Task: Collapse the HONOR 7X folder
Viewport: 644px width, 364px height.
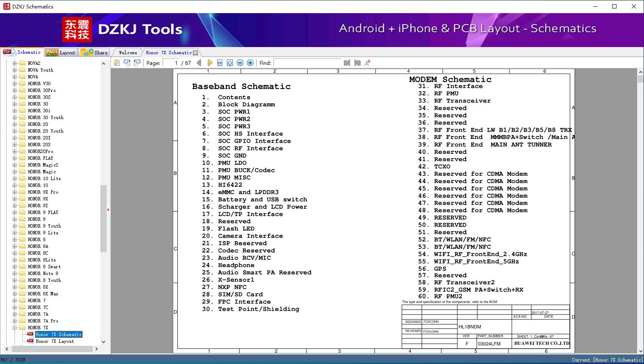Action: tap(14, 328)
